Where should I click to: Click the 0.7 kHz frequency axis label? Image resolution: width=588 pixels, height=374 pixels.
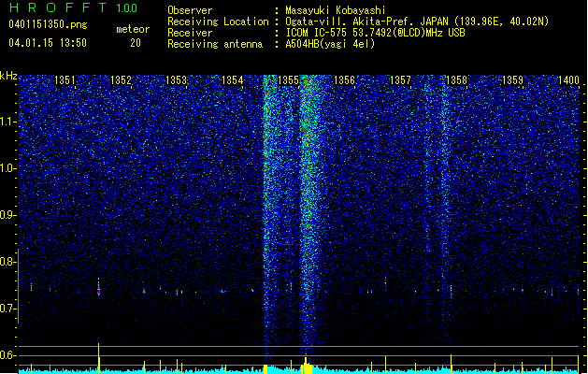tap(8, 309)
